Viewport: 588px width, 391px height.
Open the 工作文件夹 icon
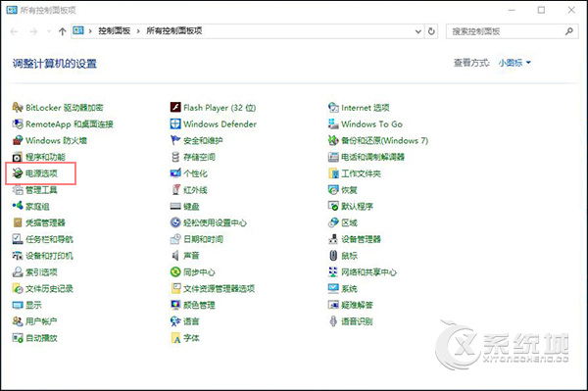[x=333, y=173]
